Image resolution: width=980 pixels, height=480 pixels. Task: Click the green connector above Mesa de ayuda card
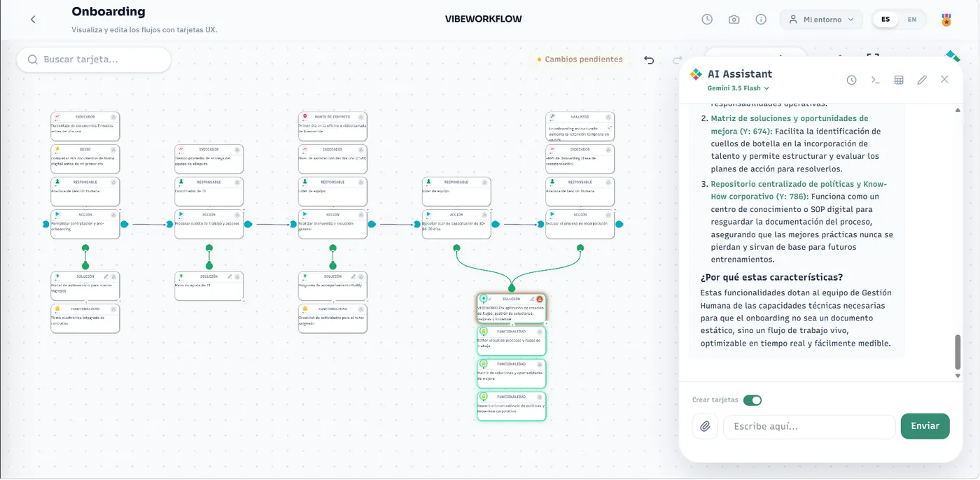pos(209,265)
